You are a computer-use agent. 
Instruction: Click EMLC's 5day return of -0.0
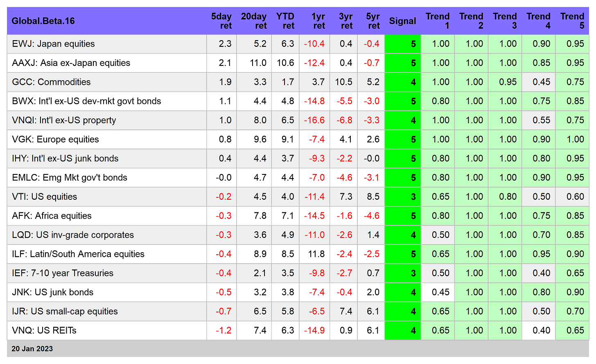pyautogui.click(x=224, y=178)
